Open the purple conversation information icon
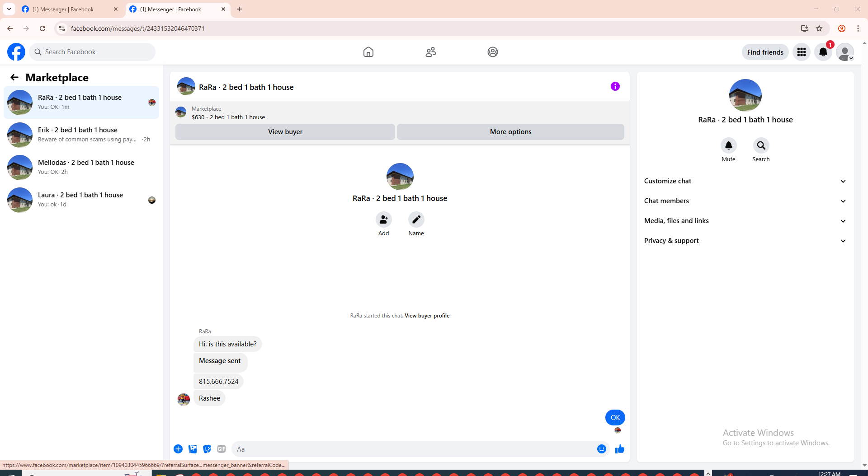This screenshot has height=476, width=868. (615, 86)
